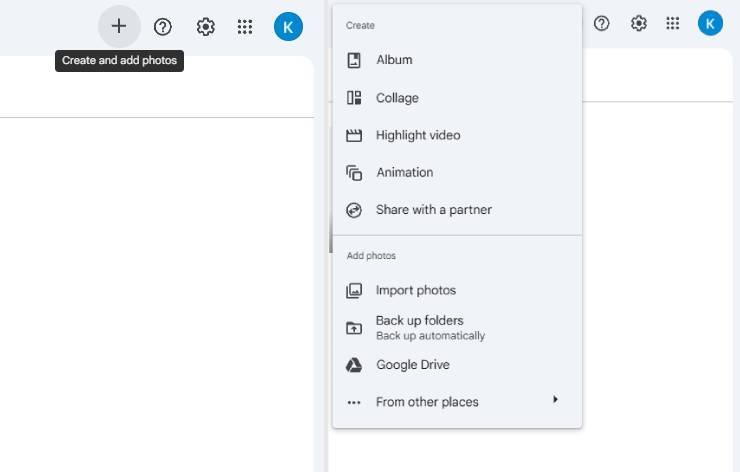Click the plus Create and add photos button
The image size is (740, 472).
click(x=119, y=26)
